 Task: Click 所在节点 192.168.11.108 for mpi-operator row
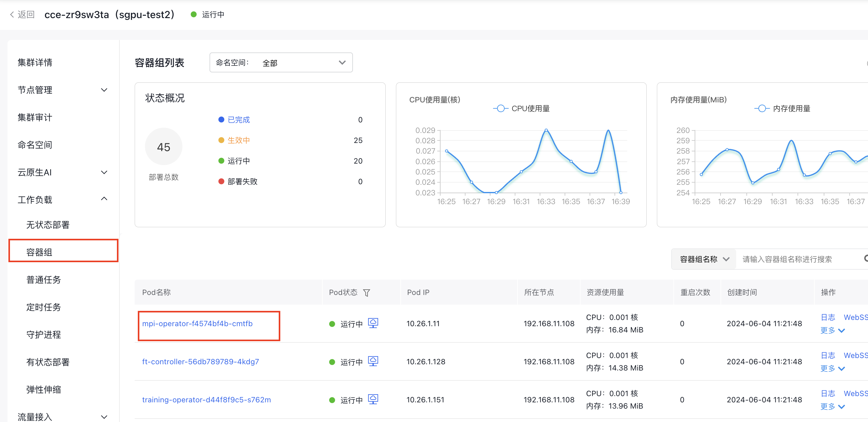[x=549, y=323]
